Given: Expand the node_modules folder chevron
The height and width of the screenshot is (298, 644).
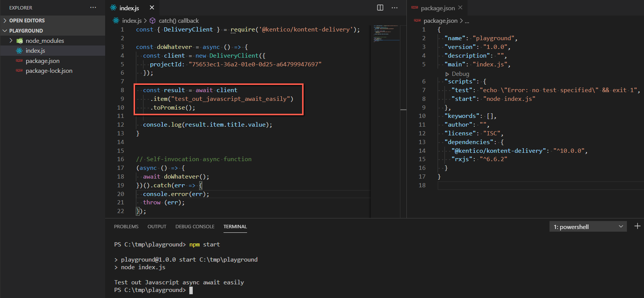Looking at the screenshot, I should (x=11, y=41).
